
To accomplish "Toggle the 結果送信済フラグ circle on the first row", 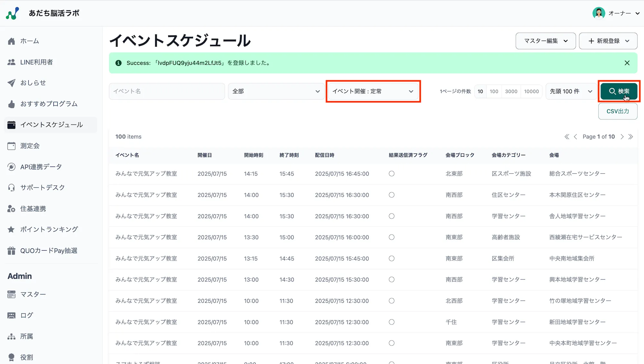I will point(392,174).
